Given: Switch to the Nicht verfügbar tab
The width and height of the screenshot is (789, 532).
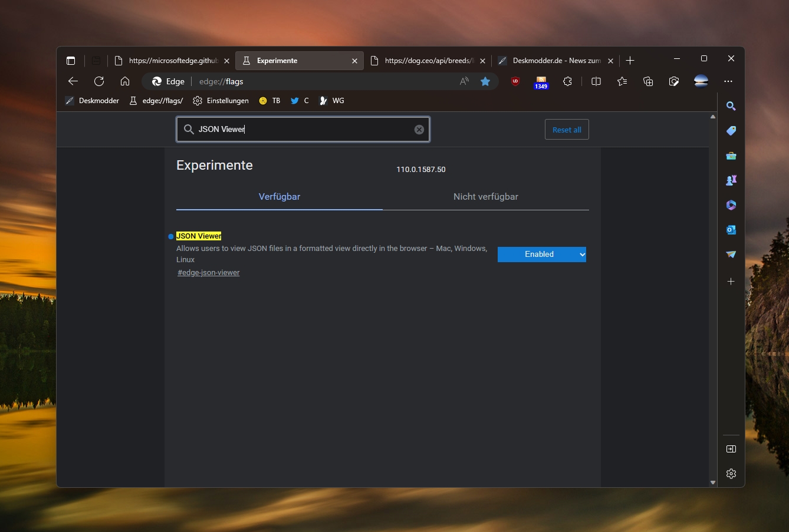Looking at the screenshot, I should (486, 197).
